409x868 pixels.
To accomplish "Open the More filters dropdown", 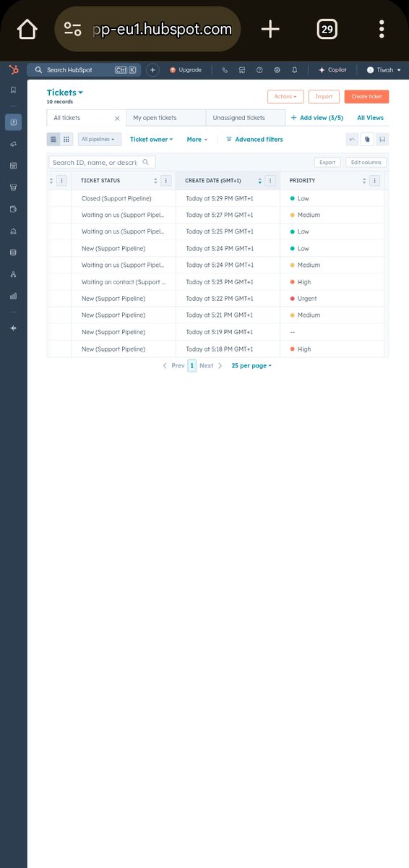I will click(197, 140).
